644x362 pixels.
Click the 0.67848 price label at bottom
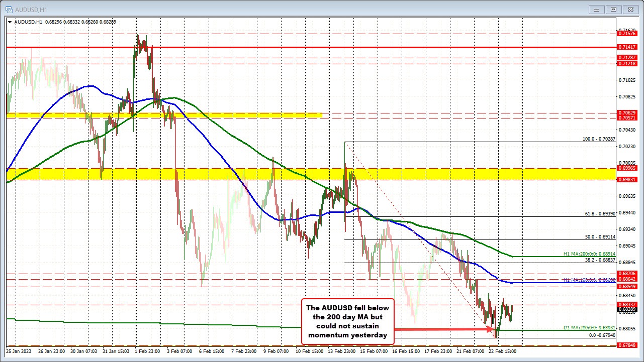tap(627, 345)
